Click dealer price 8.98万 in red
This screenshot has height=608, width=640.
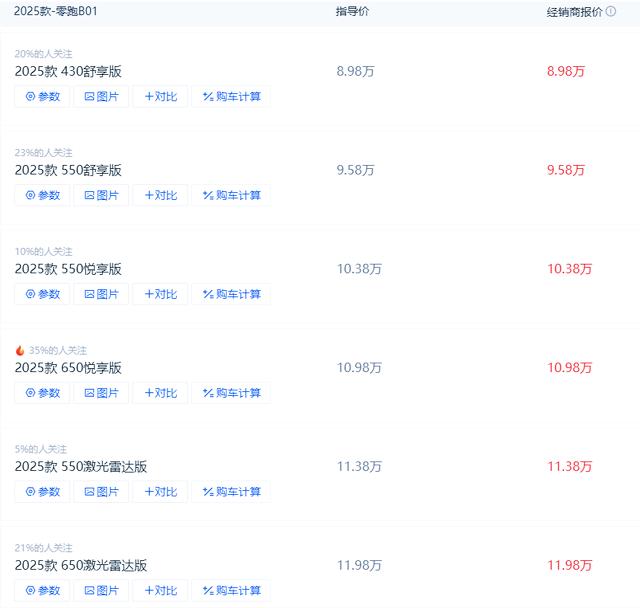click(566, 71)
